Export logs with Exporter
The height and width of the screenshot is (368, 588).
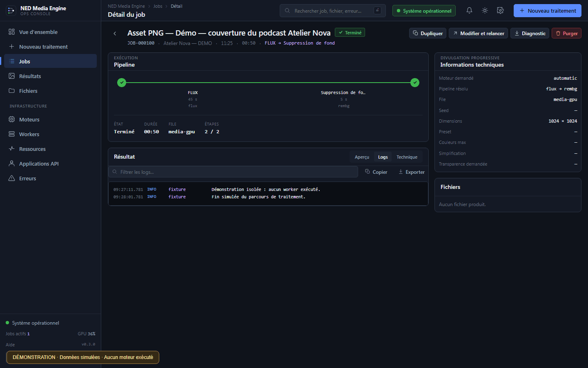coord(412,172)
